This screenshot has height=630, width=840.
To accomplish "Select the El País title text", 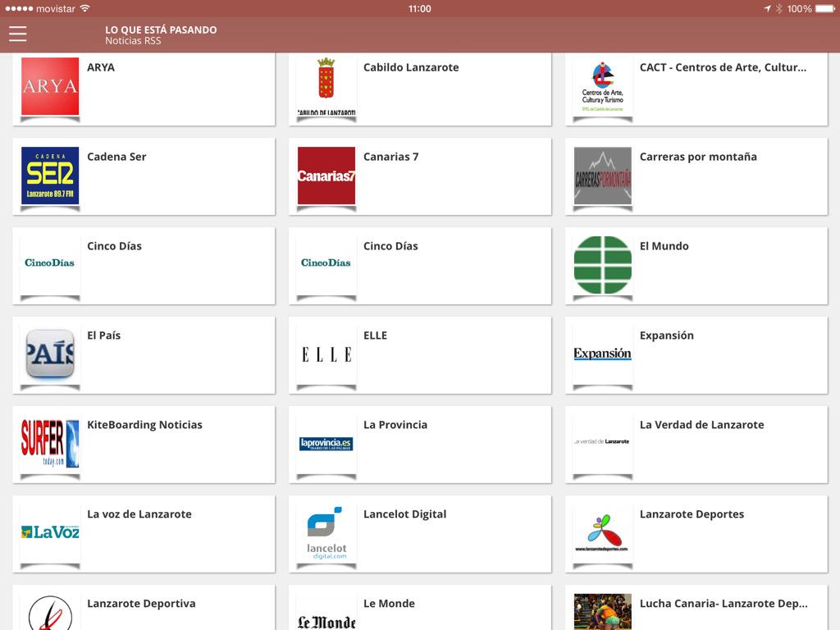I will [x=104, y=336].
